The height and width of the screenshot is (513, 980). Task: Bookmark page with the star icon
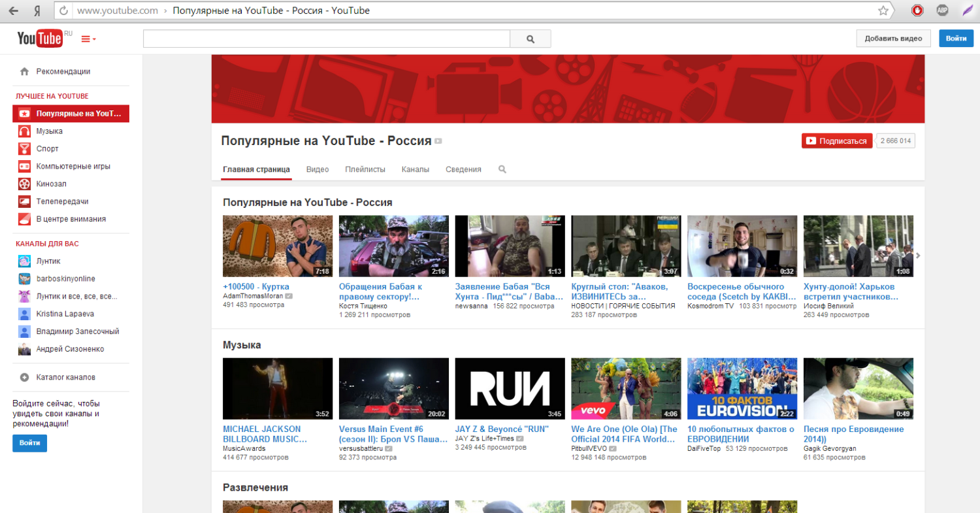coord(883,10)
